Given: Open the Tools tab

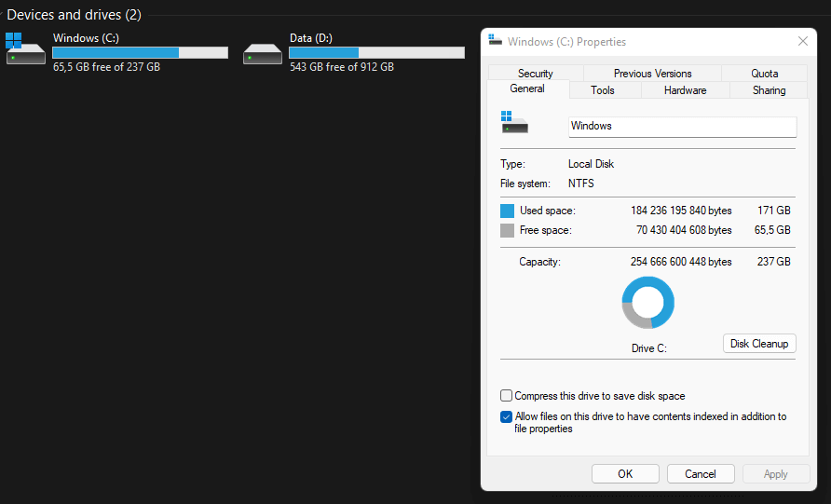Looking at the screenshot, I should pyautogui.click(x=603, y=90).
